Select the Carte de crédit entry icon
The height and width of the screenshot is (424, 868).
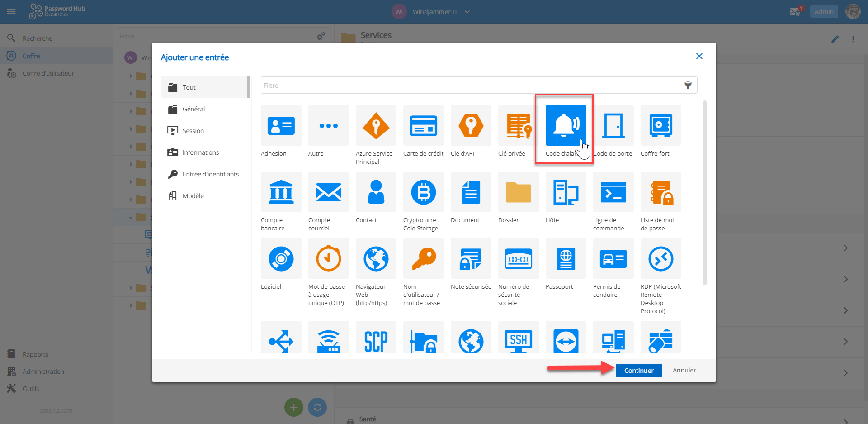click(x=423, y=126)
